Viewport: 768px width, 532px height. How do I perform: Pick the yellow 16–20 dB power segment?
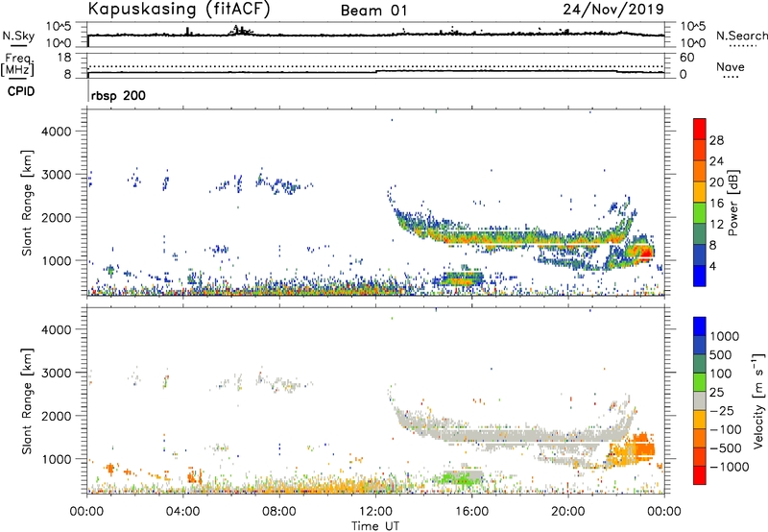click(x=700, y=192)
